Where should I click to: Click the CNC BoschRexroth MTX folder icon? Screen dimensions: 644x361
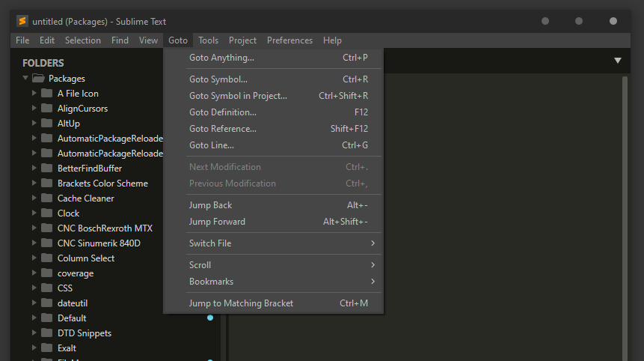point(47,228)
